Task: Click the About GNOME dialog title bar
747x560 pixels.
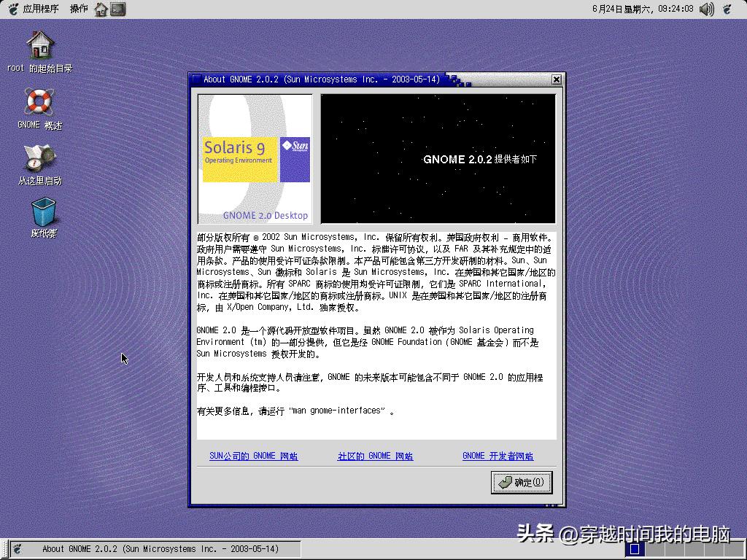Action: click(x=322, y=79)
